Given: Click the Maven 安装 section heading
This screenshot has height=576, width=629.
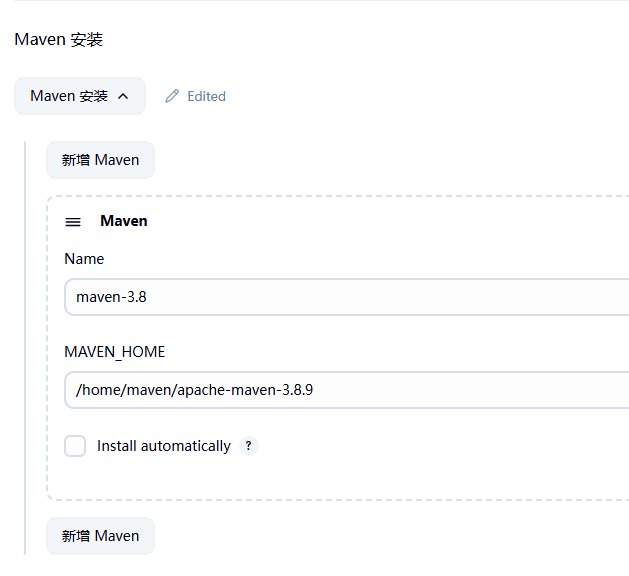Looking at the screenshot, I should pos(59,40).
